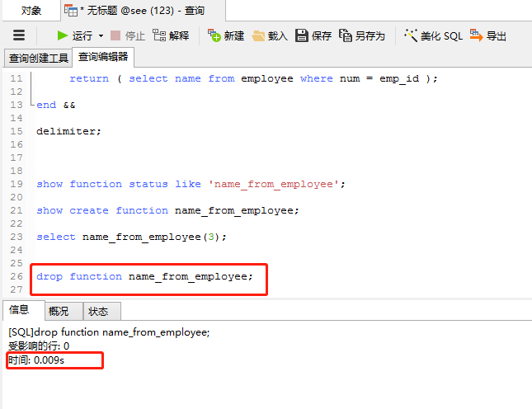The image size is (532, 409).
Task: Create a new query with 新建 icon
Action: (x=214, y=35)
